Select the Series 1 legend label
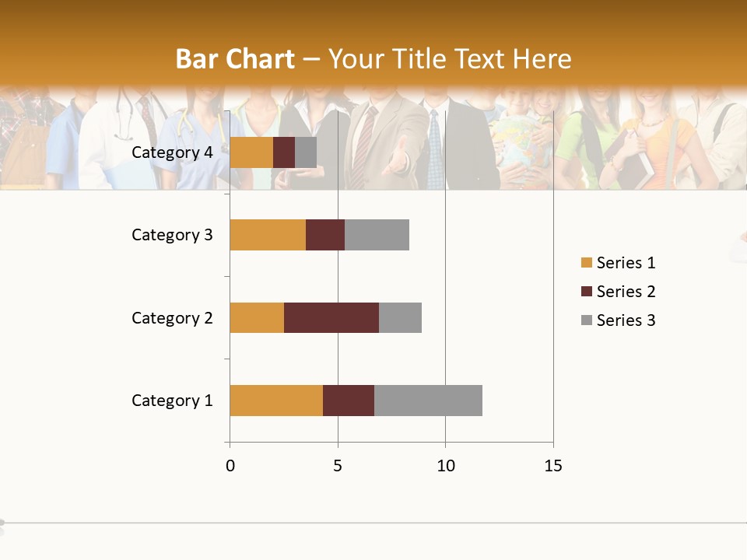The width and height of the screenshot is (747, 560). 626,263
